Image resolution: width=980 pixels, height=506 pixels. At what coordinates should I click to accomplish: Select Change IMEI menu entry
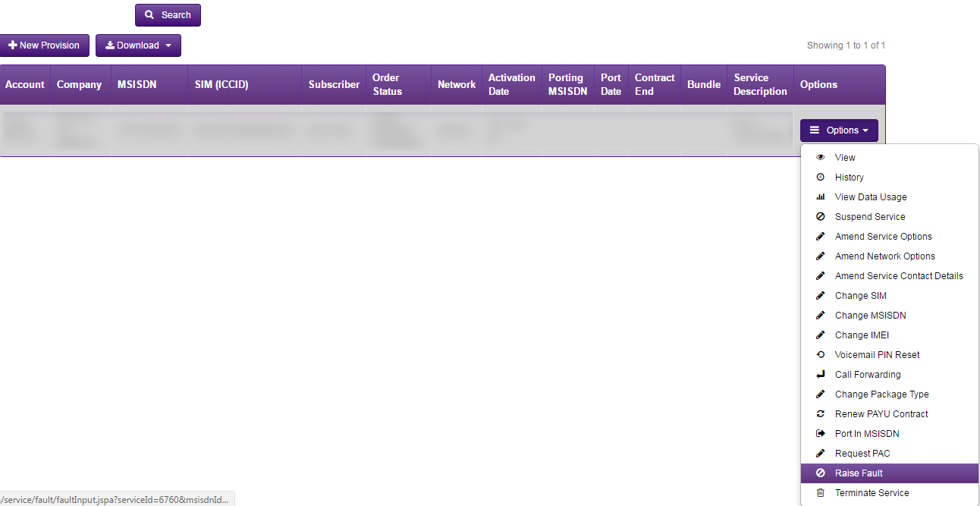pyautogui.click(x=889, y=335)
